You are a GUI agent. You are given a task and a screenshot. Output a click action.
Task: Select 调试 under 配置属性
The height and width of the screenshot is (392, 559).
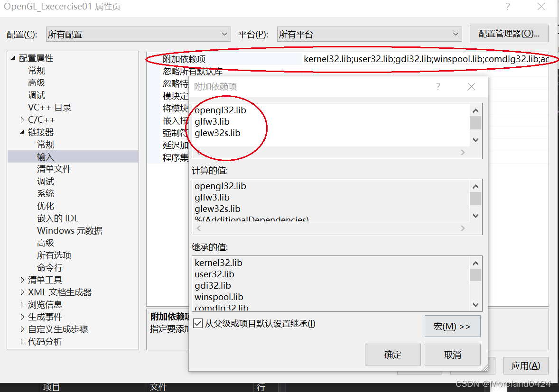[x=37, y=95]
